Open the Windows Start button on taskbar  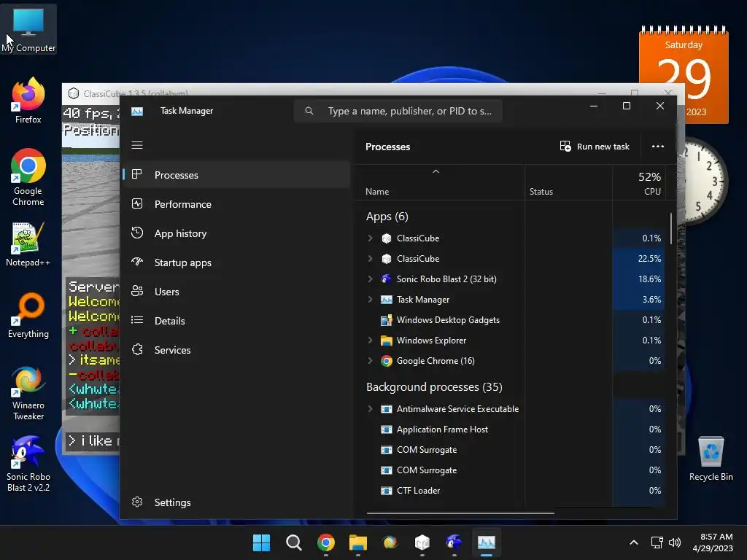(261, 542)
